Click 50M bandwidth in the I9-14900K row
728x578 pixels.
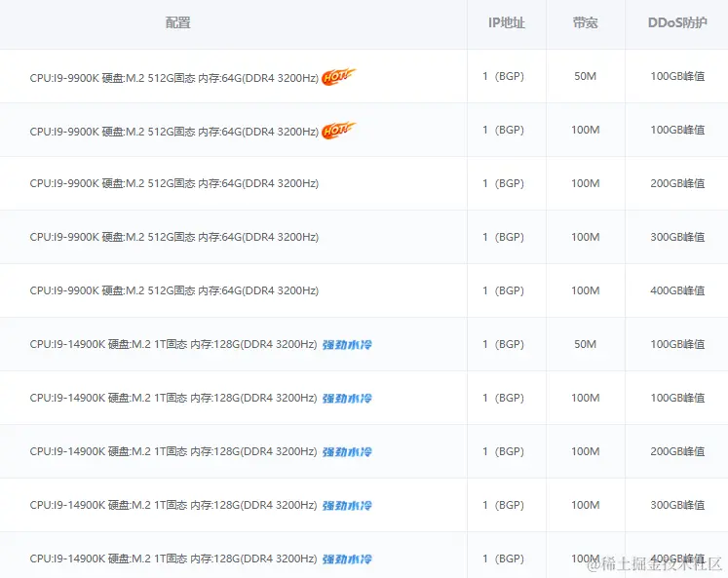(x=585, y=344)
